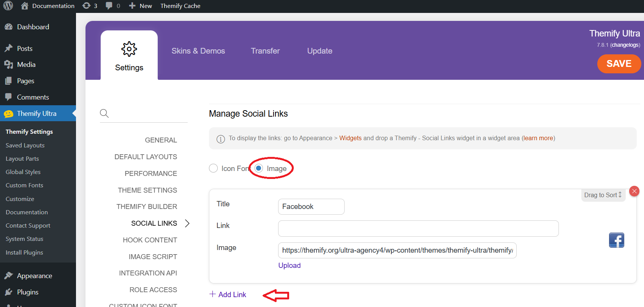Open Comments in the sidebar
This screenshot has width=644, height=307.
(x=33, y=97)
